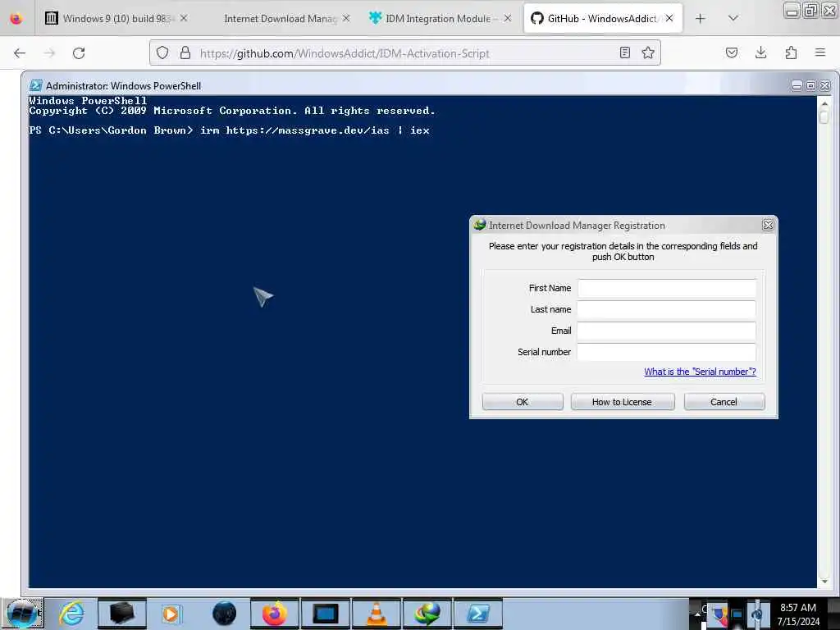Switch to the Windows 9 (10) build tab
This screenshot has height=630, width=840.
(116, 19)
